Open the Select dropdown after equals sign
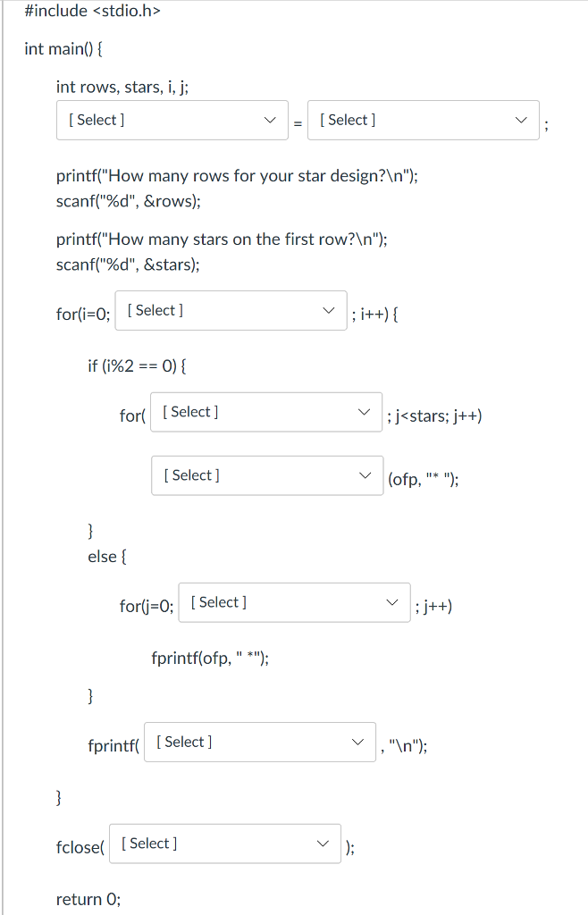 423,119
